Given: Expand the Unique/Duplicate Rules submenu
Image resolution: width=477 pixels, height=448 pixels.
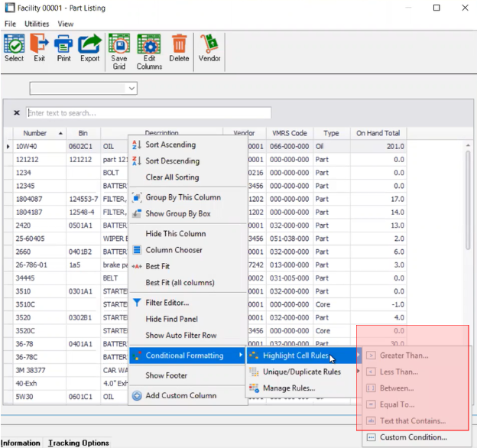Looking at the screenshot, I should 301,372.
